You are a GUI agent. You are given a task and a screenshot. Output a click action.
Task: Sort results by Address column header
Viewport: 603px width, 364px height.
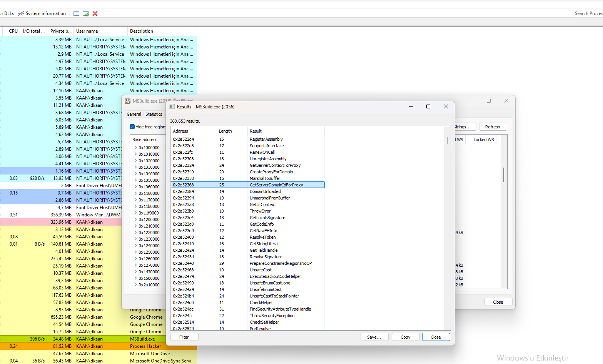pyautogui.click(x=194, y=131)
